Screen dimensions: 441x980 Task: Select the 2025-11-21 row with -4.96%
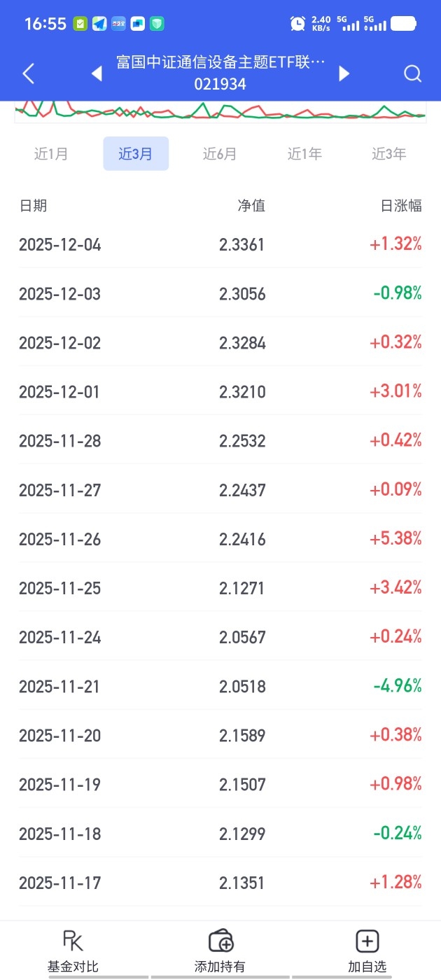coord(220,687)
